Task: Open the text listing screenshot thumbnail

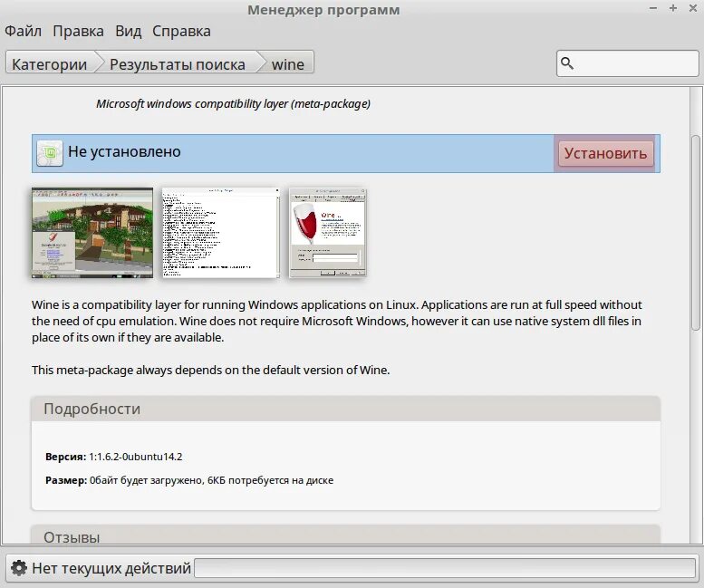Action: click(220, 233)
